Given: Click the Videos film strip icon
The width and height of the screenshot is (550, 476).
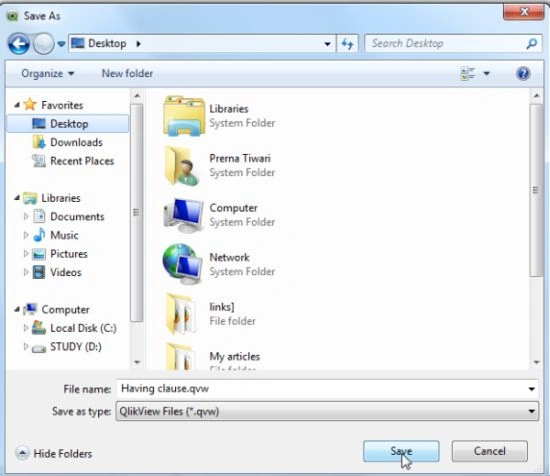Looking at the screenshot, I should coord(39,272).
